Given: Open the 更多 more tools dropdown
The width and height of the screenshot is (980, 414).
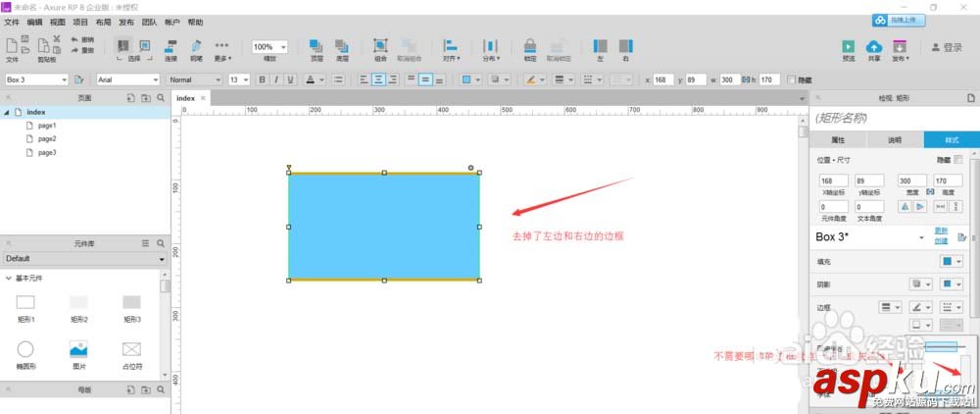Looking at the screenshot, I should pyautogui.click(x=222, y=50).
